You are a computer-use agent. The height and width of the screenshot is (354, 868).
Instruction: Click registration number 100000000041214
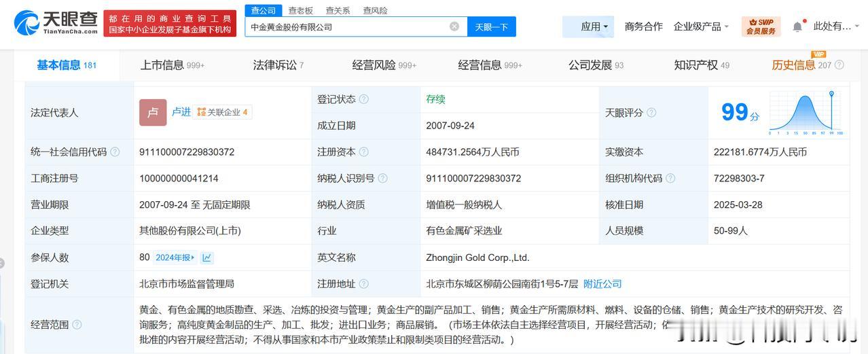tap(179, 179)
